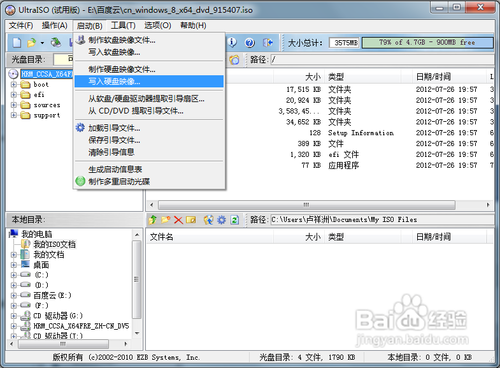Click the blue gear icon in local toolbar
This screenshot has width=500, height=368.
(x=221, y=220)
